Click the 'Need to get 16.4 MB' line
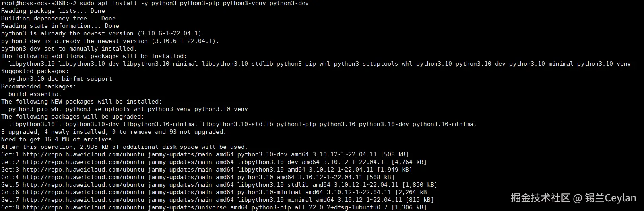 click(x=58, y=139)
